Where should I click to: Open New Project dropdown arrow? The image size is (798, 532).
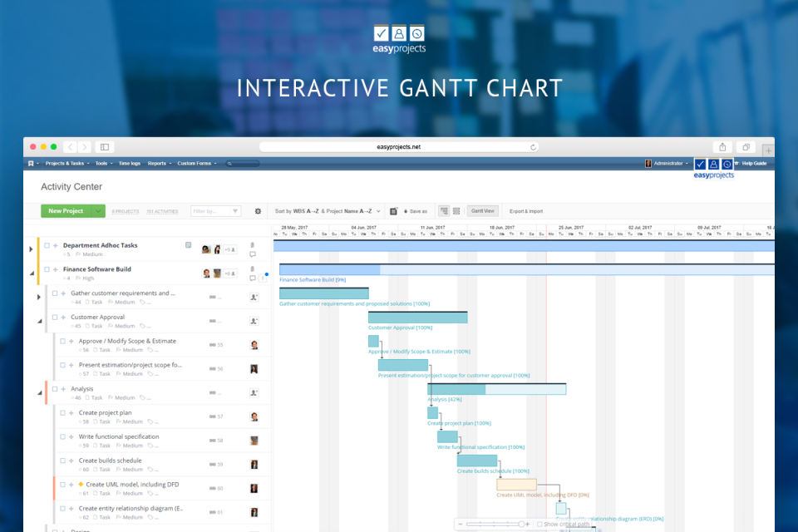[x=98, y=211]
